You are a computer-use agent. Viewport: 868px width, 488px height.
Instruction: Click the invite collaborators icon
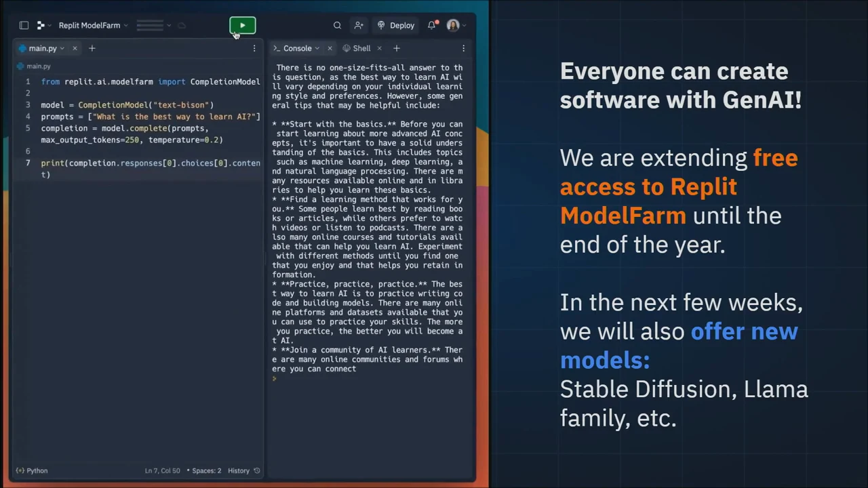[359, 25]
